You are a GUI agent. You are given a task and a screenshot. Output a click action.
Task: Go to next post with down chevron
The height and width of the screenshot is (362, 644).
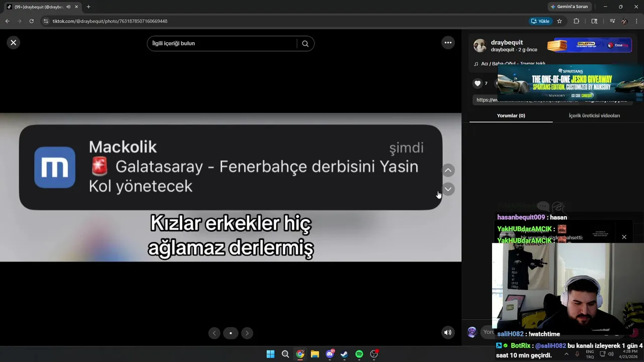click(x=448, y=189)
